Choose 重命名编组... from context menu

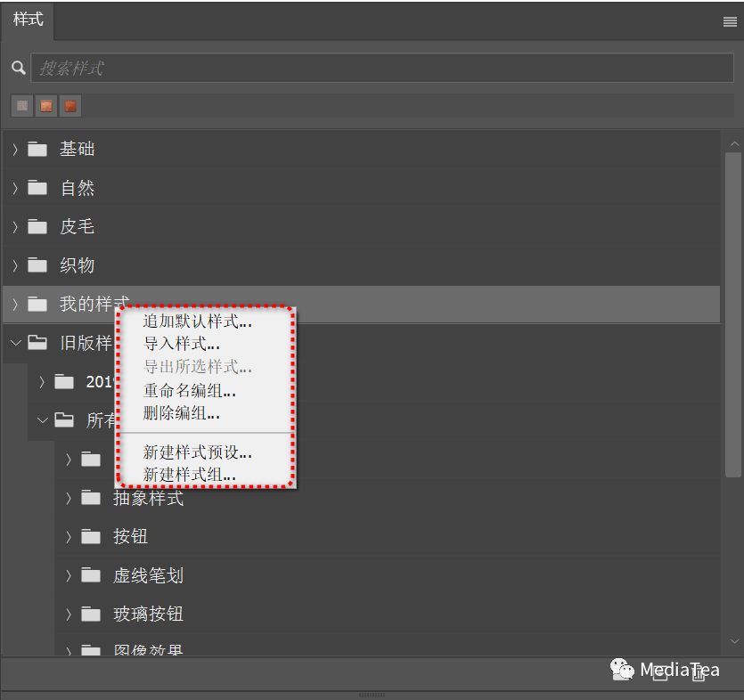pos(189,390)
